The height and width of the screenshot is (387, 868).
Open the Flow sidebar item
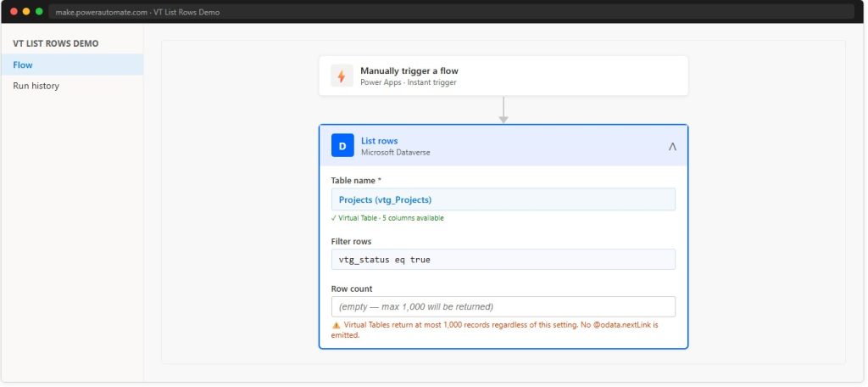click(x=72, y=64)
